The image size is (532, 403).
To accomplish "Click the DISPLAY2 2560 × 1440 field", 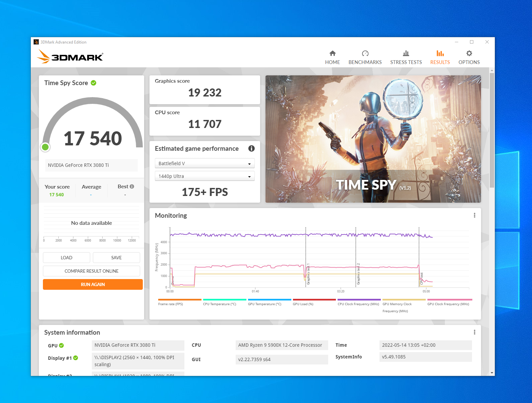I will click(138, 361).
